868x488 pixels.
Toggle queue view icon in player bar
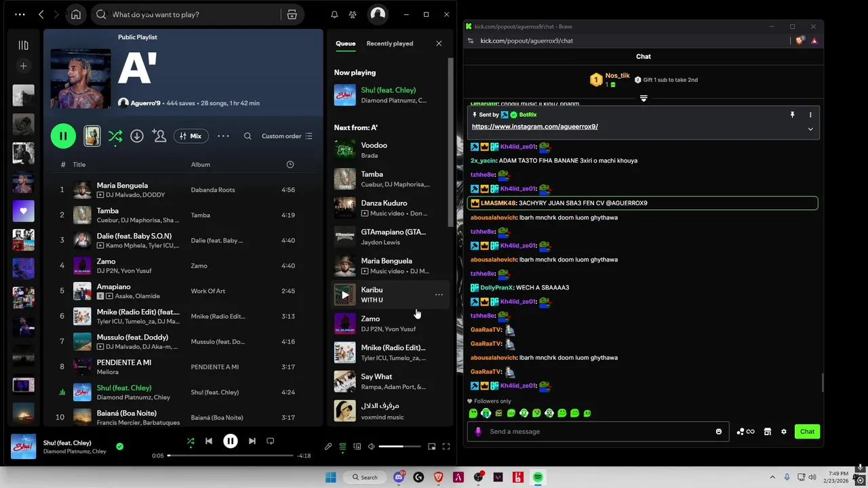click(342, 447)
